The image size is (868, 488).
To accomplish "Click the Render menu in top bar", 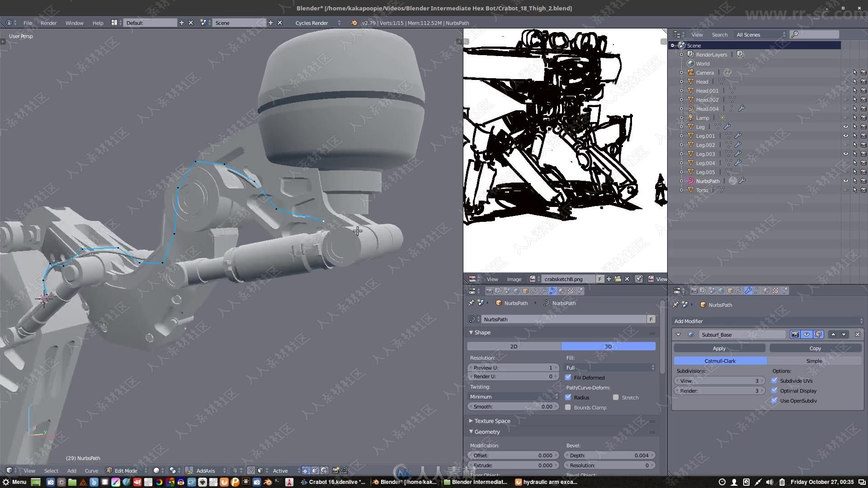I will 49,23.
